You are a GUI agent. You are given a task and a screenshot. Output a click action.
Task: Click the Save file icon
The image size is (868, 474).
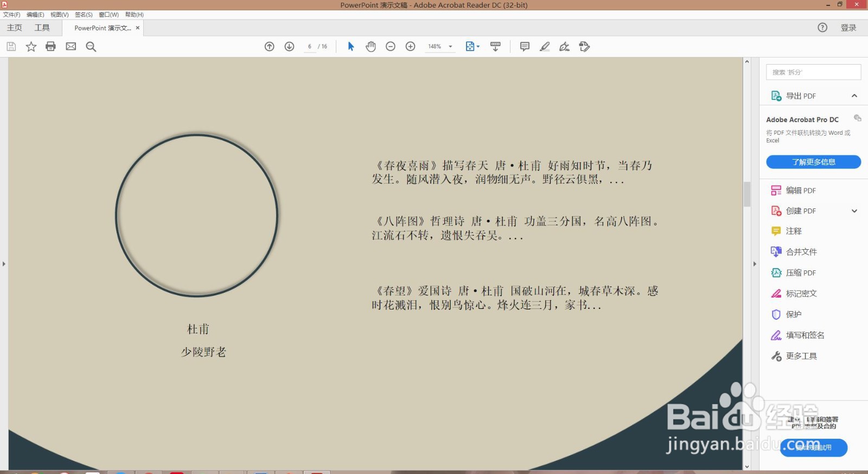(11, 47)
